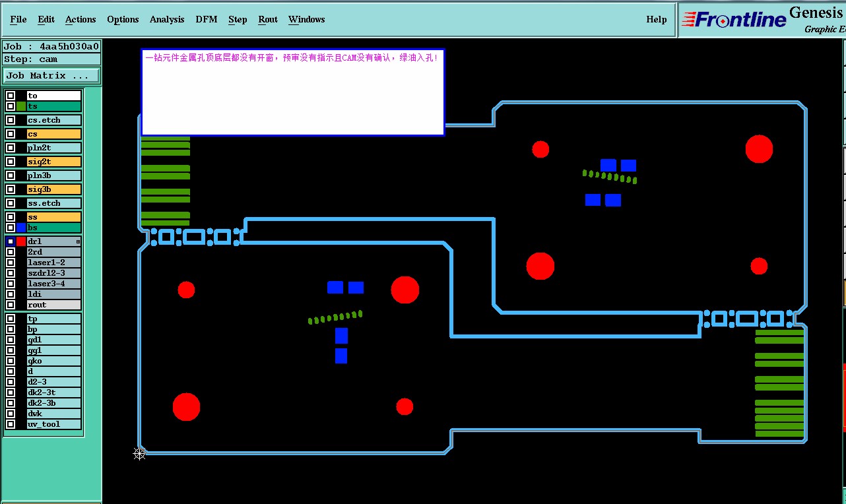
Task: Select the '2rd' layer name
Action: tap(54, 252)
